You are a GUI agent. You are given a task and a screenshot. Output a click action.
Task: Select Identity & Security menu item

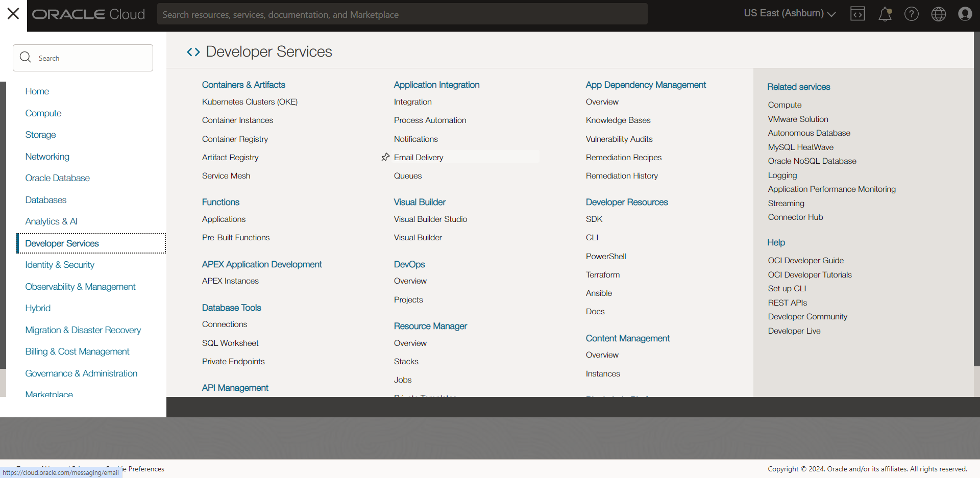tap(60, 265)
